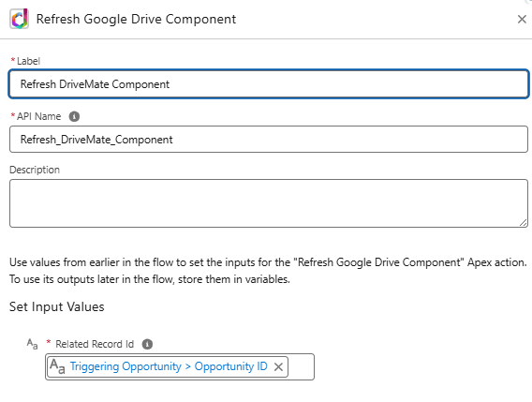532x402 pixels.
Task: Click the Related Record Id label
Action: (x=95, y=344)
